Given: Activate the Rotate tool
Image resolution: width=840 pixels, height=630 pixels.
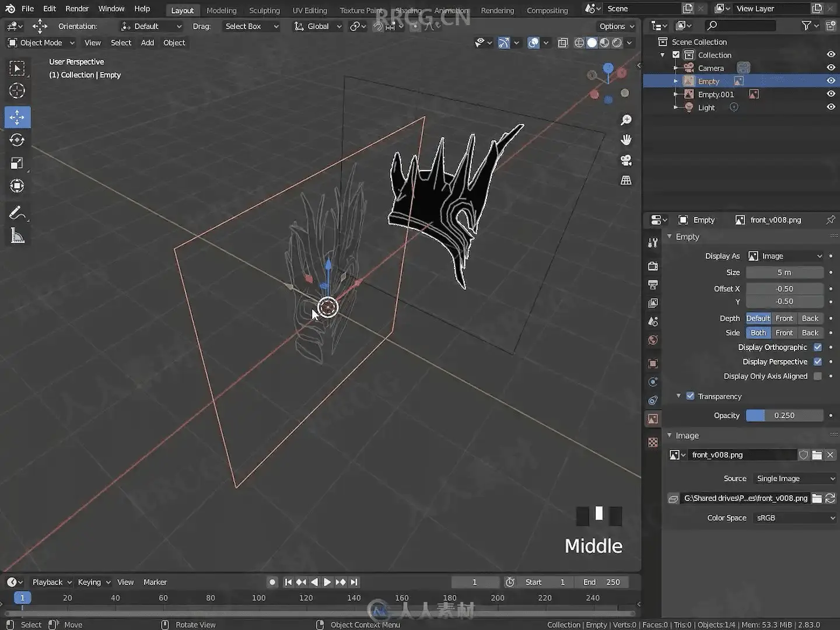Looking at the screenshot, I should point(17,140).
